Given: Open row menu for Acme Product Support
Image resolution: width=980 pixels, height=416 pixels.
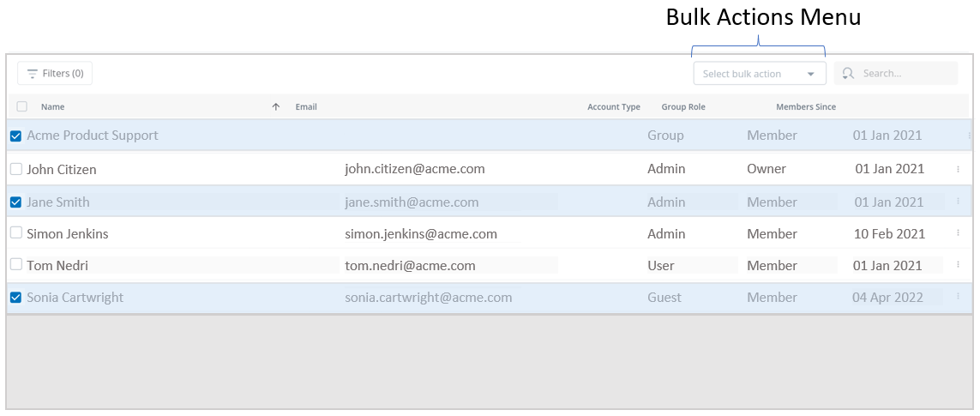Looking at the screenshot, I should pyautogui.click(x=969, y=136).
